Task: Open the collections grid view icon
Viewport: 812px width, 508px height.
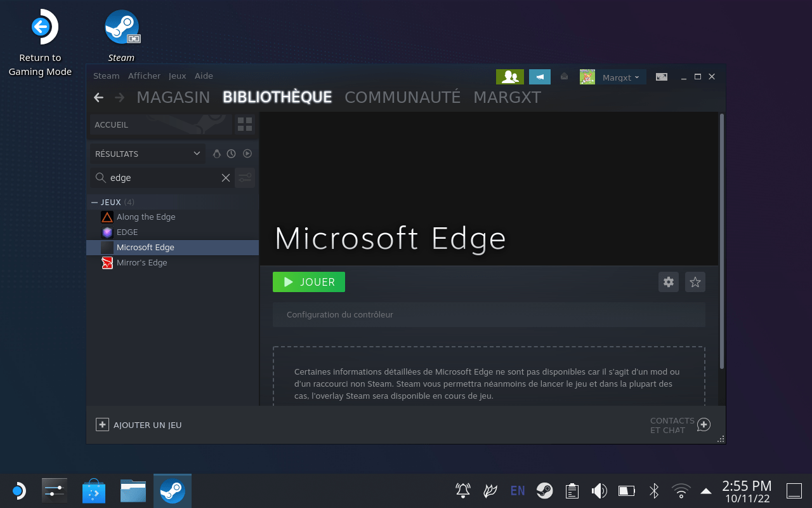Action: click(x=245, y=124)
